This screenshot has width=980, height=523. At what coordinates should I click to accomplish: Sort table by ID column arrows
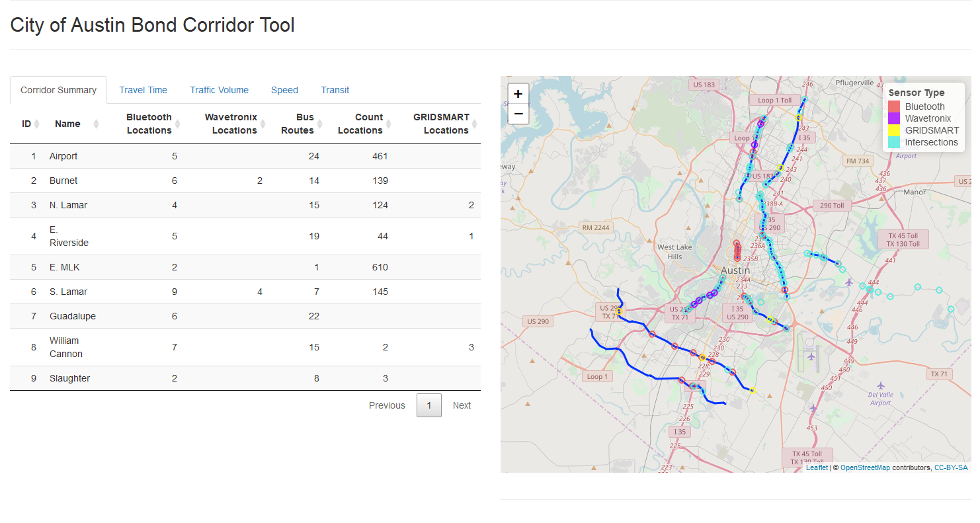tap(37, 124)
